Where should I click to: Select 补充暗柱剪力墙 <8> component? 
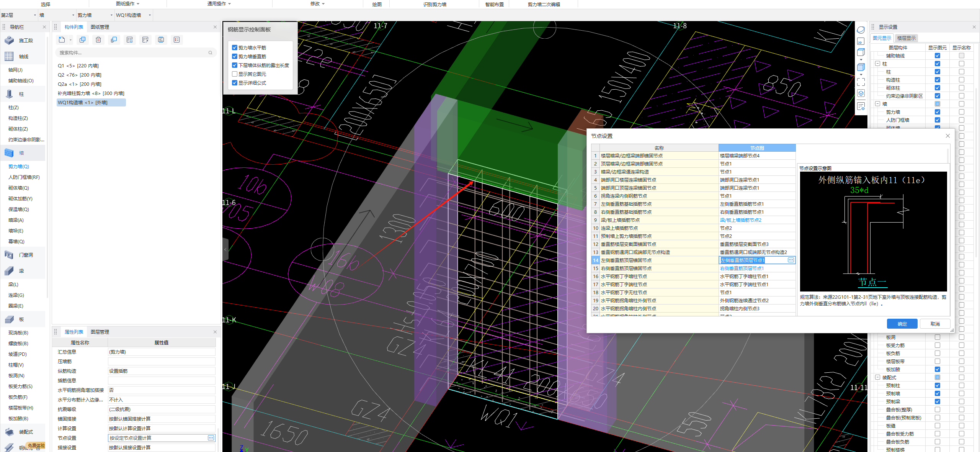pyautogui.click(x=91, y=93)
